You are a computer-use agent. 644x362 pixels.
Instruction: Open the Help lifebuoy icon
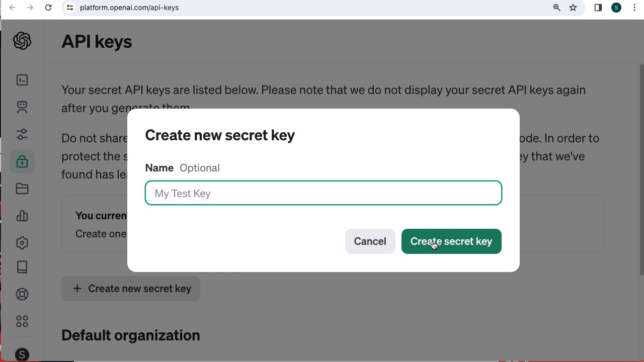tap(22, 294)
